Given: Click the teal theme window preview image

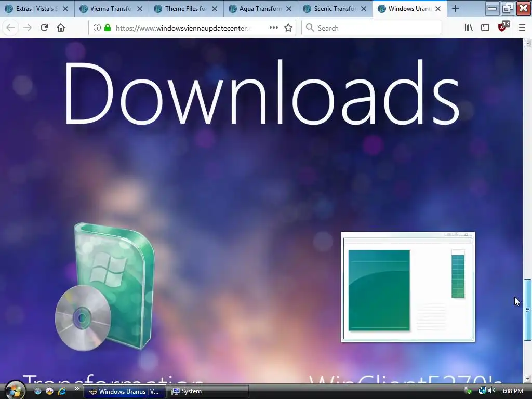Looking at the screenshot, I should point(408,287).
